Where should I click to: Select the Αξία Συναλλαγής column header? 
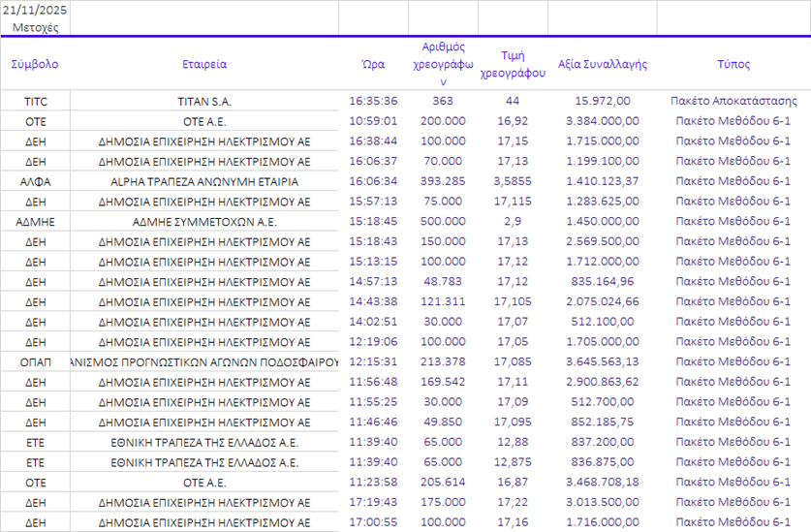click(602, 65)
